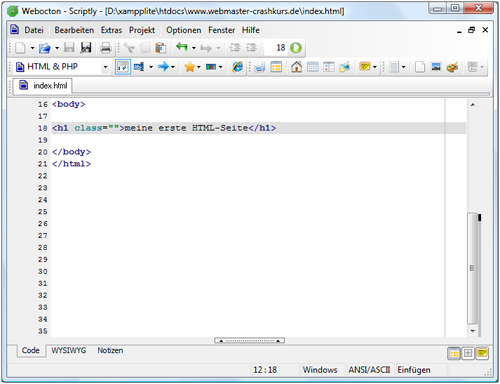
Task: Create a new file with the blank page icon
Action: 20,48
